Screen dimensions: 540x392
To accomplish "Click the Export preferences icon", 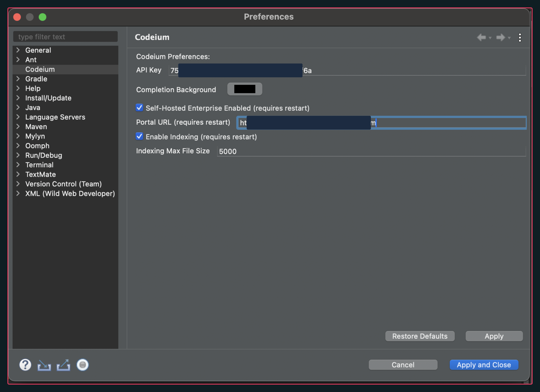I will [x=63, y=365].
